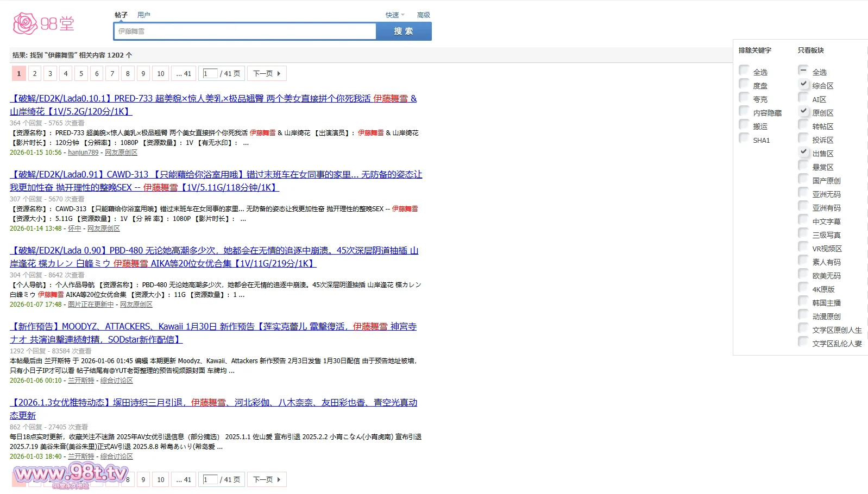Viewport: 868px width, 494px height.
Task: Go to page 2 in top pagination
Action: point(35,74)
